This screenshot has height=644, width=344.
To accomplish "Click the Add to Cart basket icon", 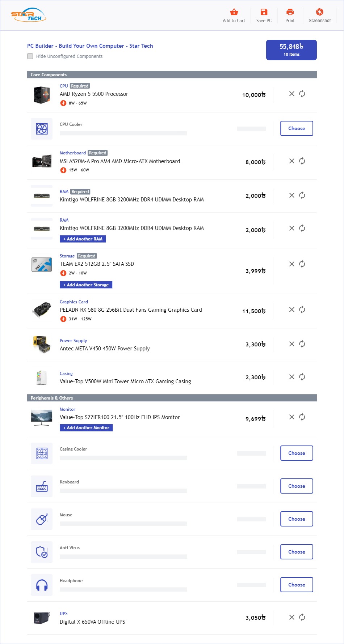I will (x=234, y=12).
